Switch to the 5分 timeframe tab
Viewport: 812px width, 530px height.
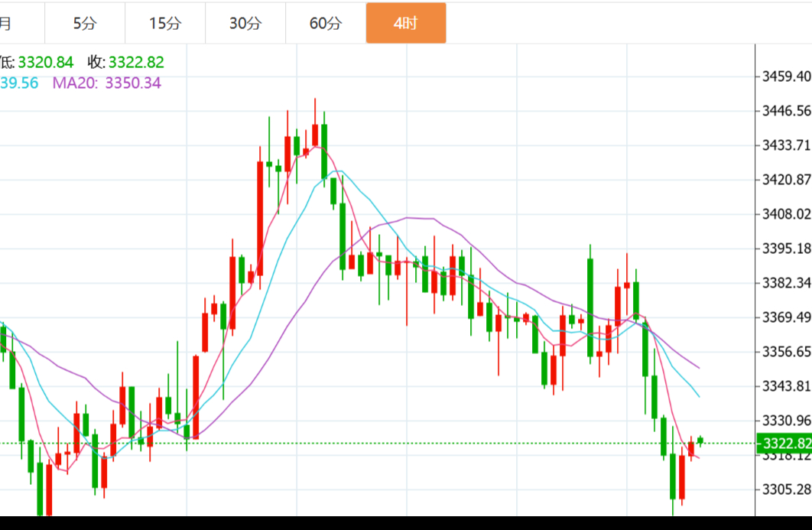pyautogui.click(x=85, y=23)
